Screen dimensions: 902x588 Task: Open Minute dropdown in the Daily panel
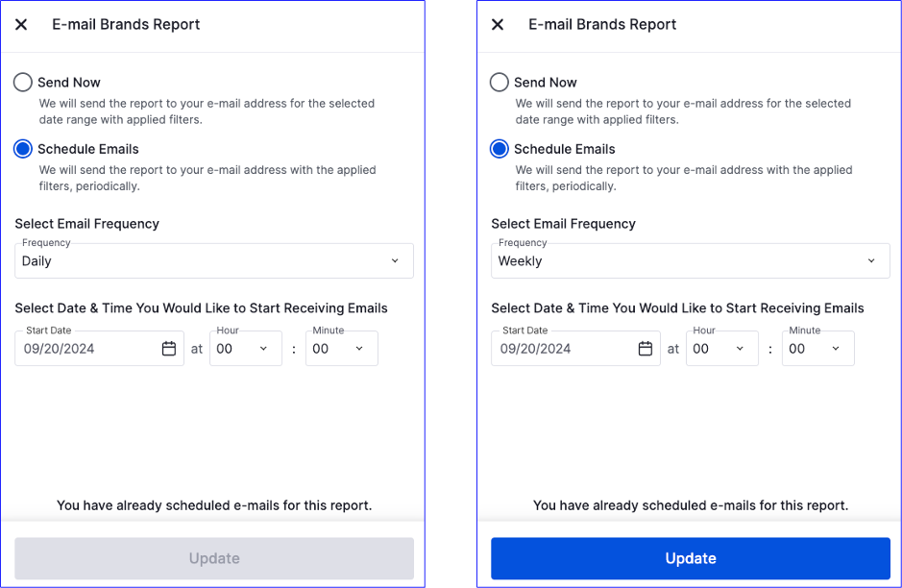pos(341,349)
